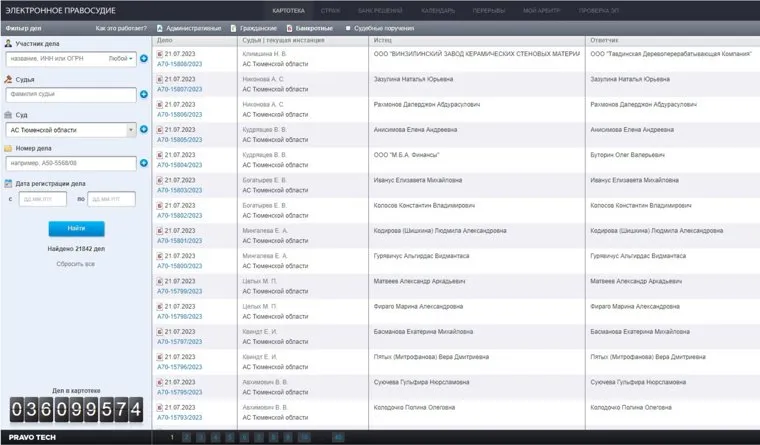Click Как это работает help link

(119, 28)
